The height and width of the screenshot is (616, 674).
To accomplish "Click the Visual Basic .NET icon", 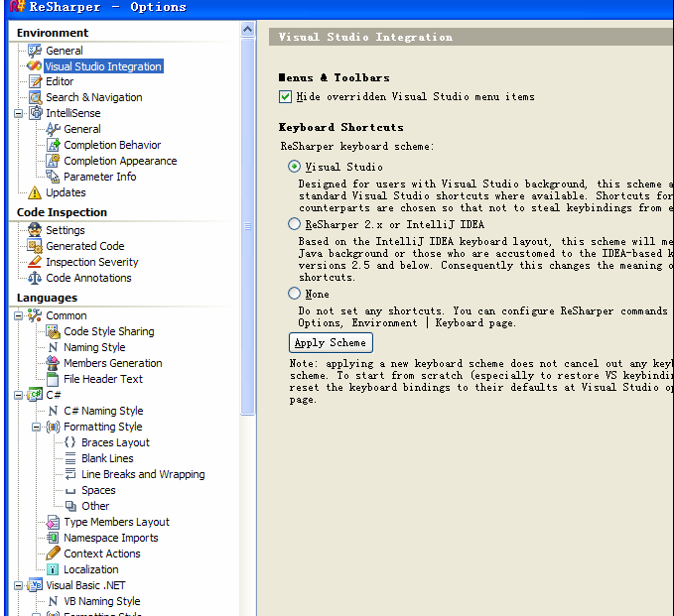I will coord(35,585).
